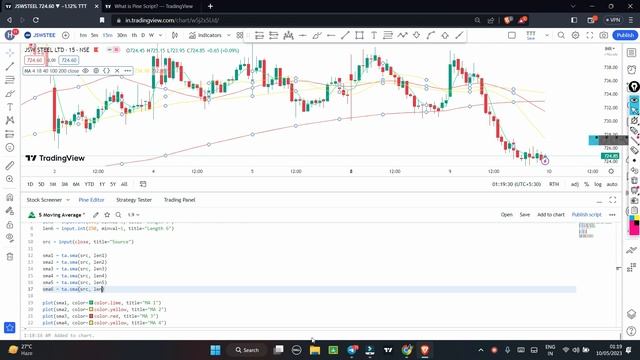
Task: Toggle favorite star for the script
Action: (x=107, y=215)
